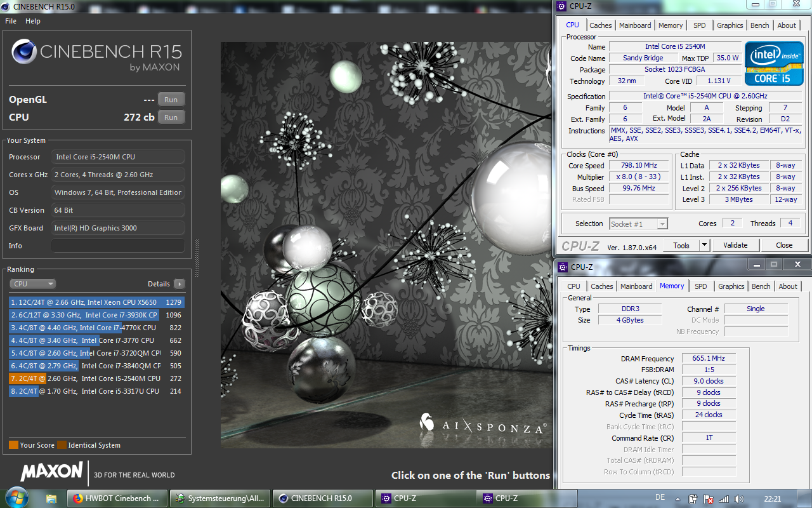Switch to Systemsteuerung taskbar button
The image size is (812, 508).
tap(220, 498)
